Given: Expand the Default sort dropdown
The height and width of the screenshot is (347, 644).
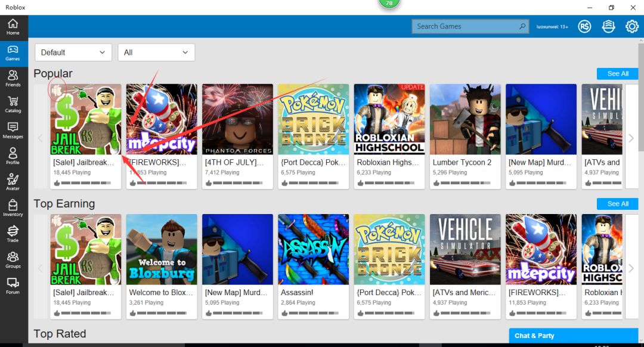Looking at the screenshot, I should pos(73,52).
